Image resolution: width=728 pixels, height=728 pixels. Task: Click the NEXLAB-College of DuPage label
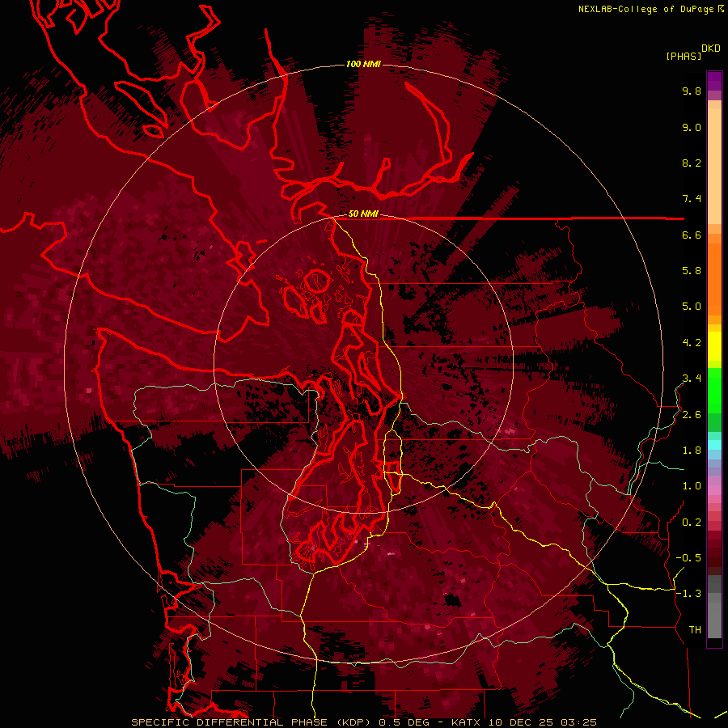(x=645, y=9)
